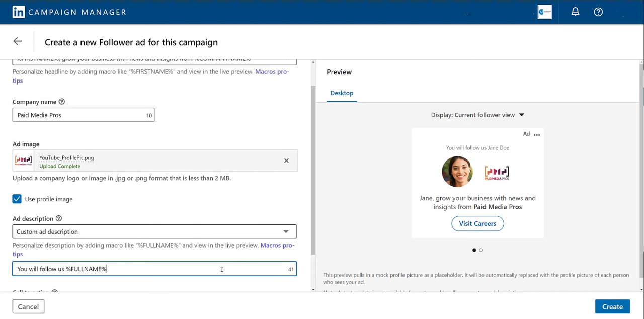Click Visit Careers button in preview
This screenshot has height=319, width=644.
[477, 223]
